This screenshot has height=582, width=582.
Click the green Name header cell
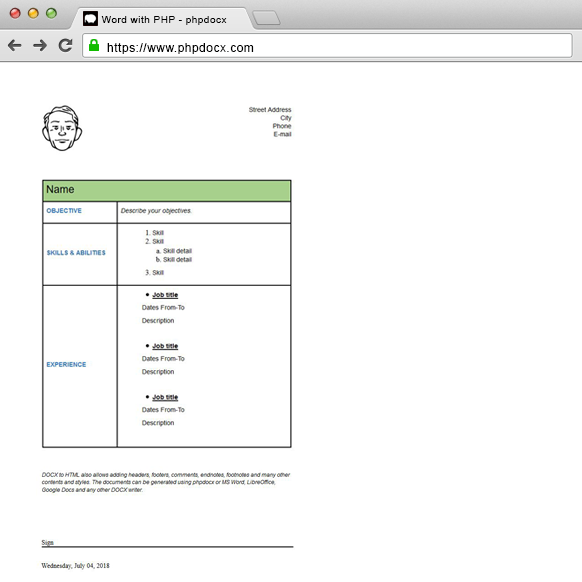(x=167, y=191)
